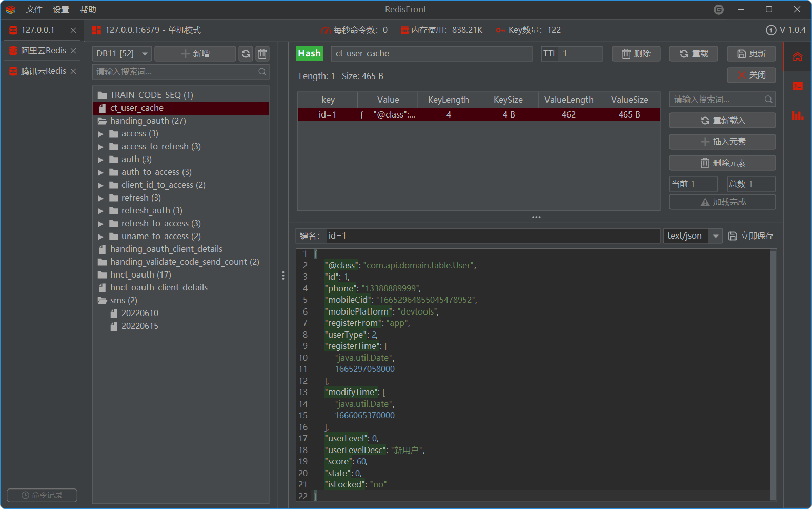Image resolution: width=812 pixels, height=509 pixels.
Task: Click the three-dot splitter handle below table
Action: point(536,217)
